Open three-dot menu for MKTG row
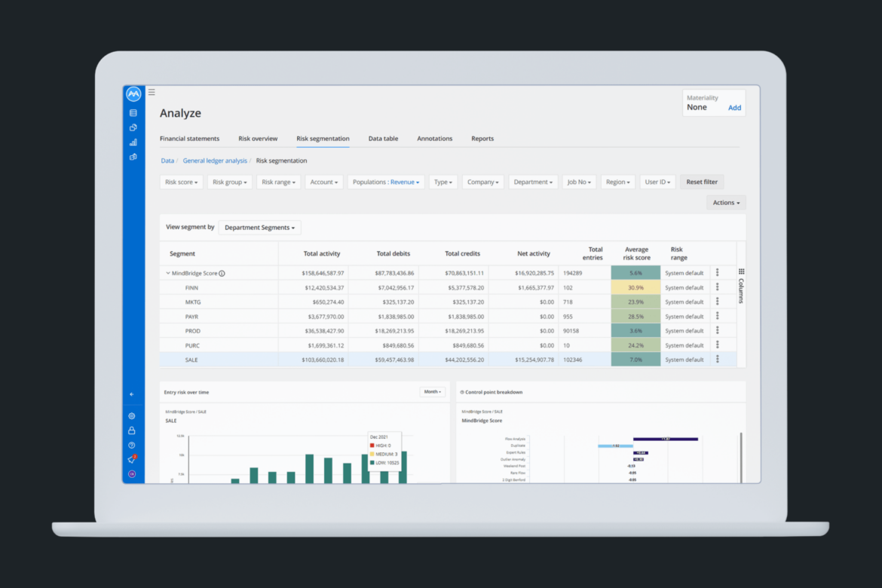 [x=717, y=302]
